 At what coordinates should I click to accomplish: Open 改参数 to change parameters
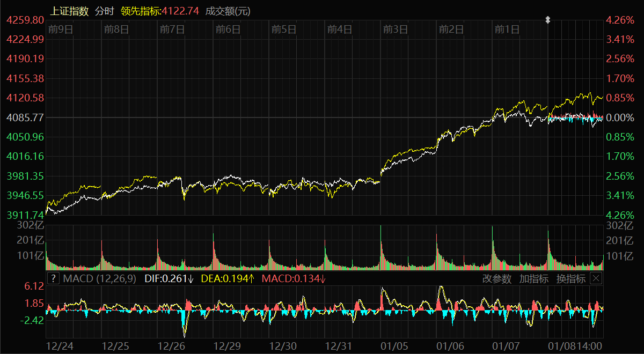click(496, 278)
